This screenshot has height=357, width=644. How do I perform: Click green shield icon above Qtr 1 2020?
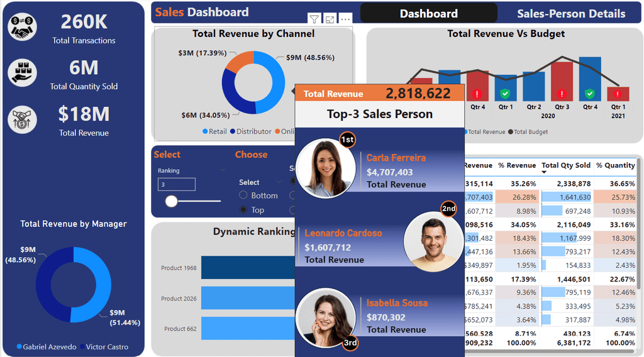point(505,94)
